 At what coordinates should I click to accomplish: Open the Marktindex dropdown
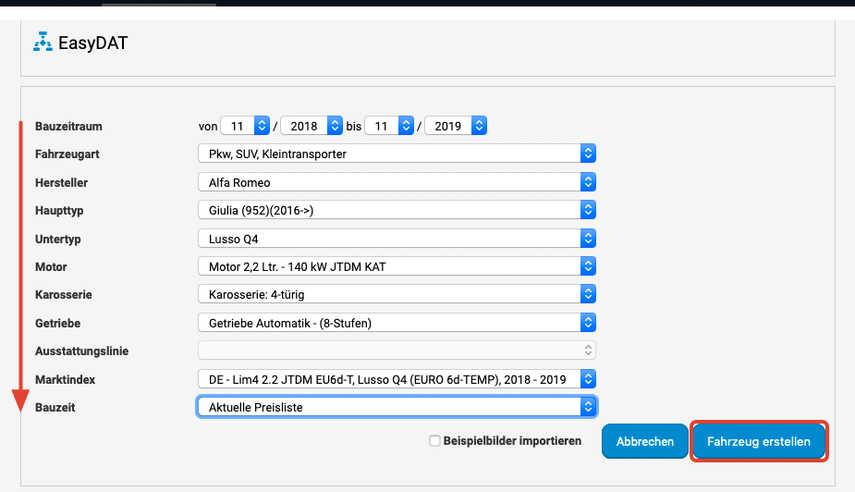397,379
